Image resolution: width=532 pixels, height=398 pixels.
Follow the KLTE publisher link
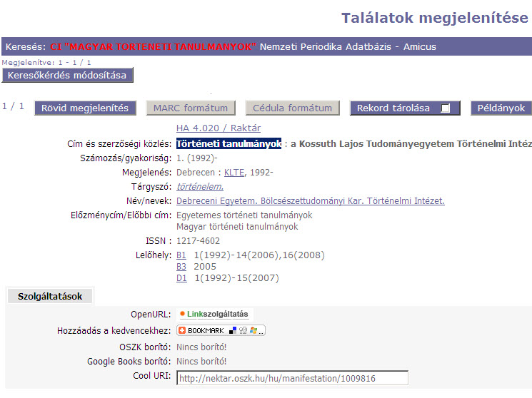tap(234, 173)
